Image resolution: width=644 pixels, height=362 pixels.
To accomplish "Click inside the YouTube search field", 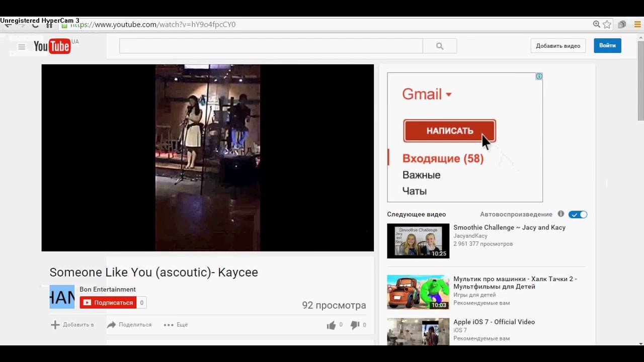I will coord(271,46).
